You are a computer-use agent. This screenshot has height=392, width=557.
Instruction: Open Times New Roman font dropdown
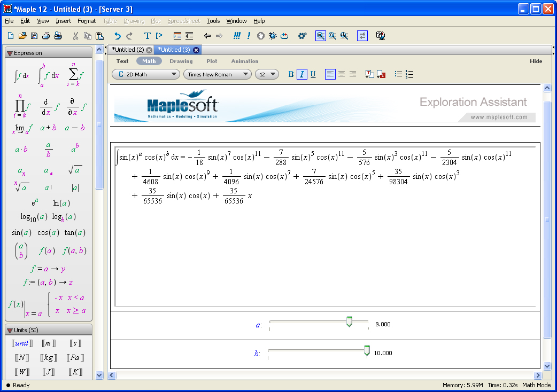[x=218, y=74]
